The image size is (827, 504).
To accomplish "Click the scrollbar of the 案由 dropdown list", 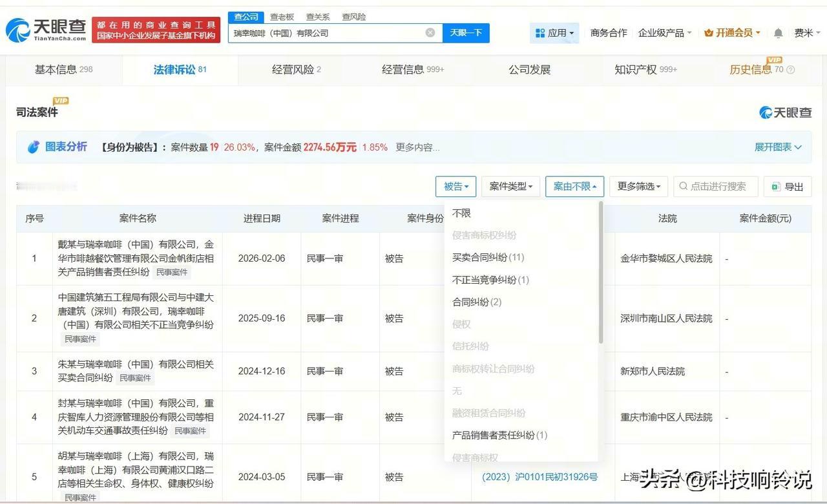I will [x=601, y=272].
